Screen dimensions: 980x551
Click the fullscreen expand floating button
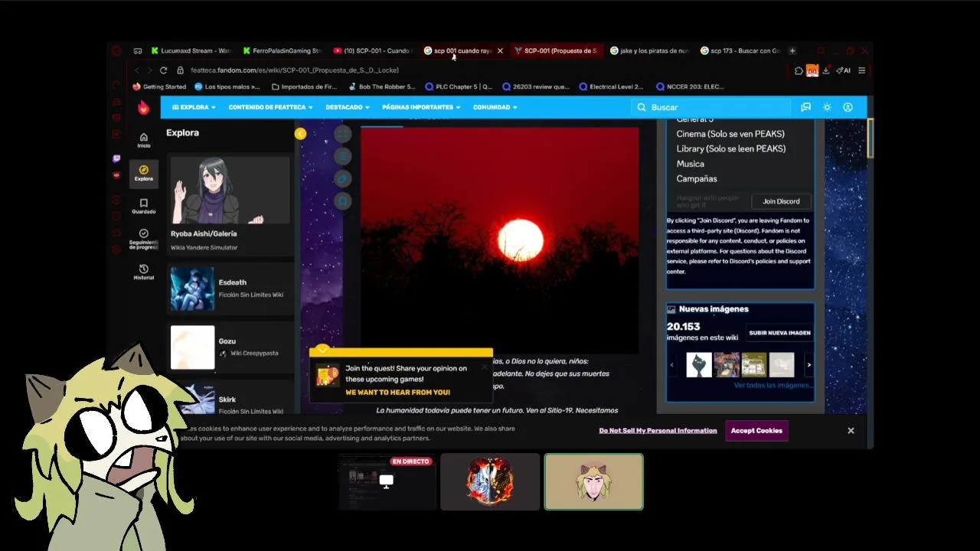coord(342,134)
